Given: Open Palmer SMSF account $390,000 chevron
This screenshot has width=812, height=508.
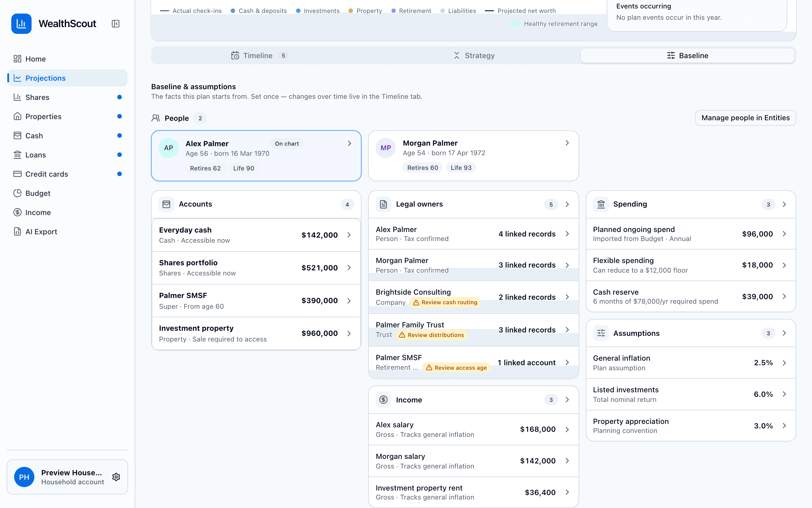Looking at the screenshot, I should click(349, 300).
